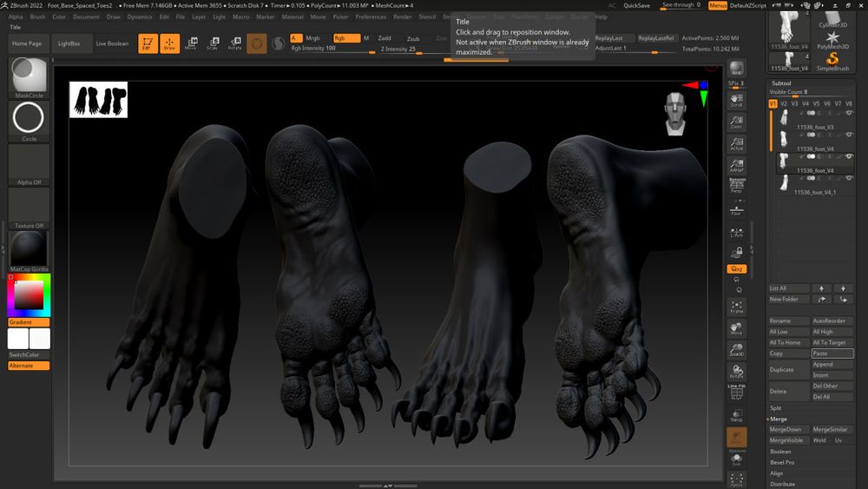Click the MergeDown button
The image size is (868, 489).
(789, 430)
